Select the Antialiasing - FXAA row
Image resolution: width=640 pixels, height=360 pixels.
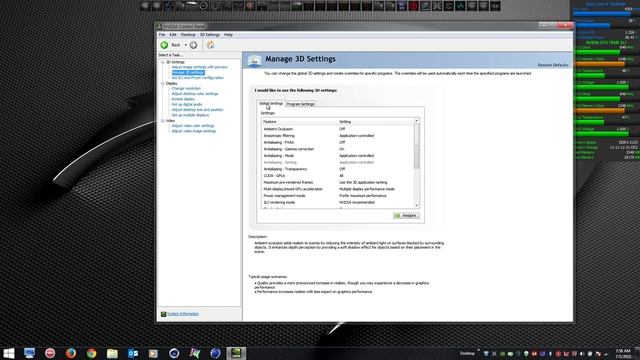click(338, 142)
